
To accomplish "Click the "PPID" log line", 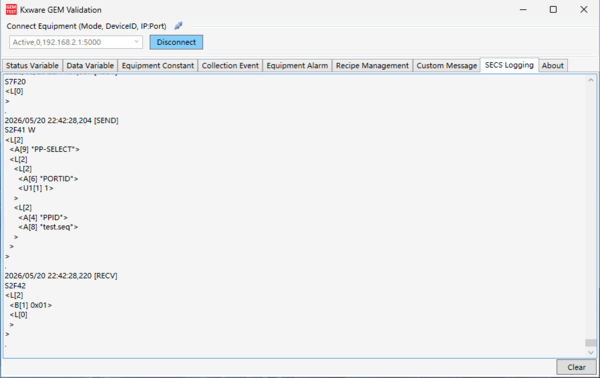I will click(43, 217).
